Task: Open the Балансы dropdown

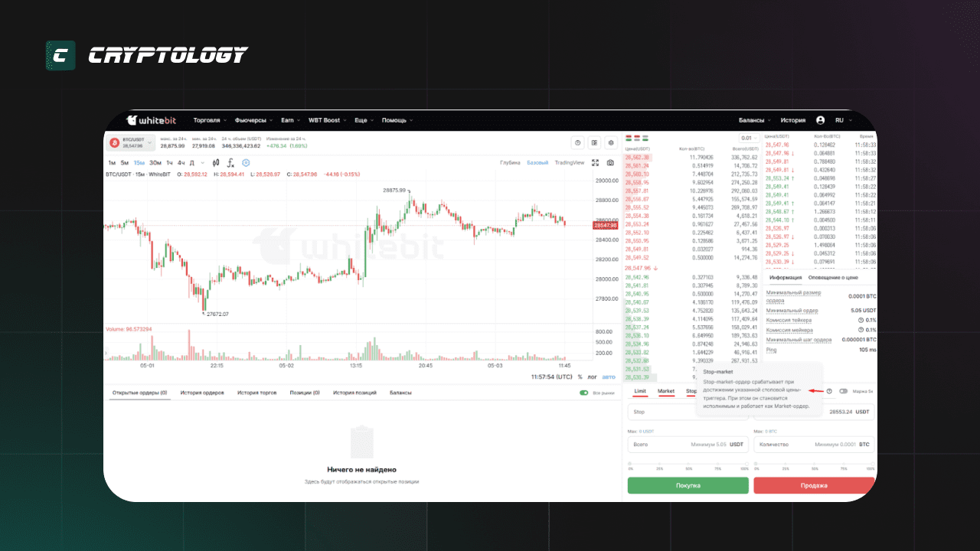Action: pos(755,120)
